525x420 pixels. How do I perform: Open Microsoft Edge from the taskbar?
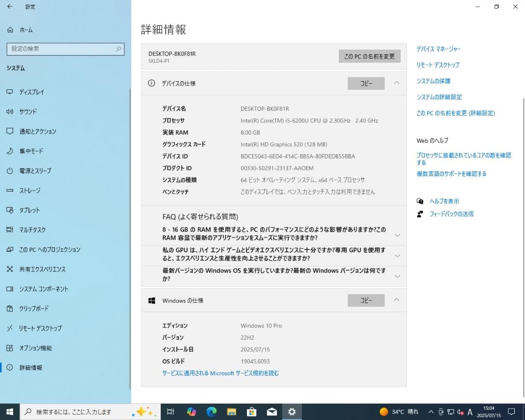pos(211,412)
